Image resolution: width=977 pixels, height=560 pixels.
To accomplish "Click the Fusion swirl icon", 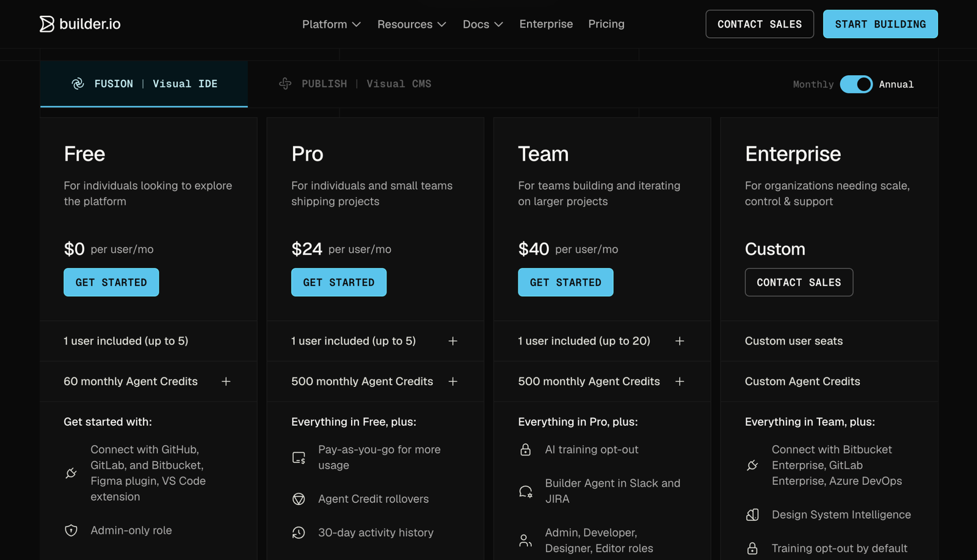I will [78, 84].
